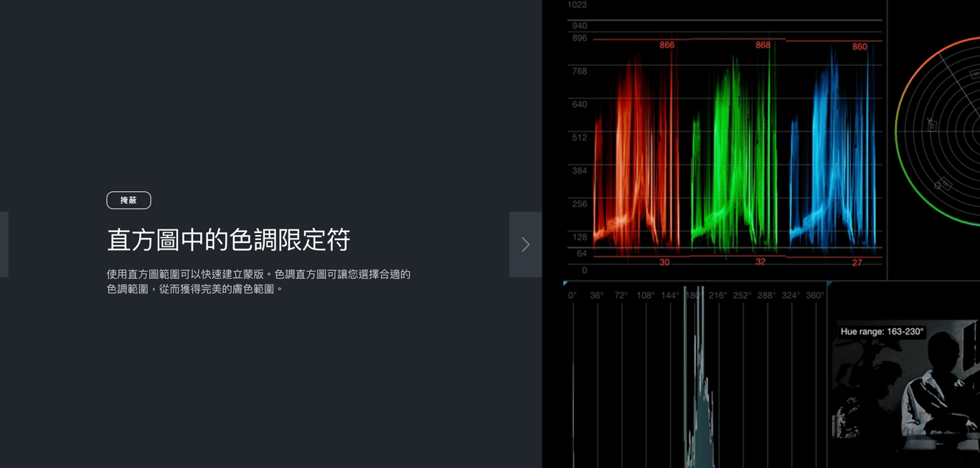The image size is (980, 468).
Task: Click the 896 scale label
Action: [579, 38]
